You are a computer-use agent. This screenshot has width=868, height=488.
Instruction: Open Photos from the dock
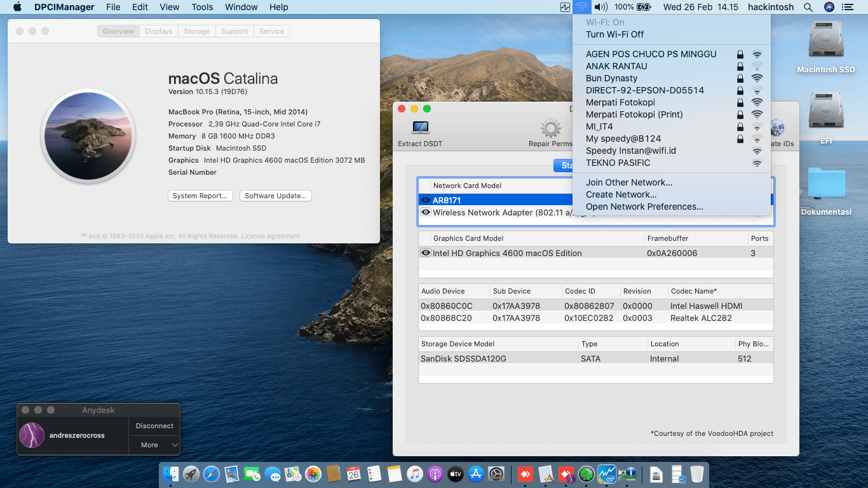(x=313, y=473)
